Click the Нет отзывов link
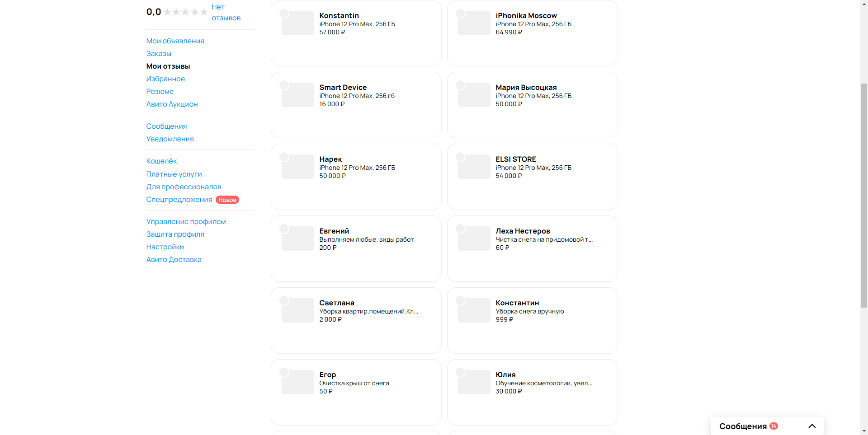Viewport: 868px width, 435px height. click(x=226, y=12)
